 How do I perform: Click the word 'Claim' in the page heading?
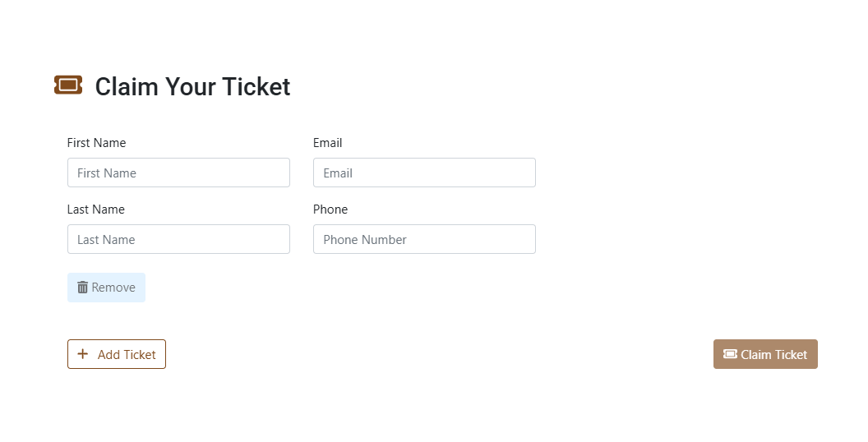pos(127,86)
